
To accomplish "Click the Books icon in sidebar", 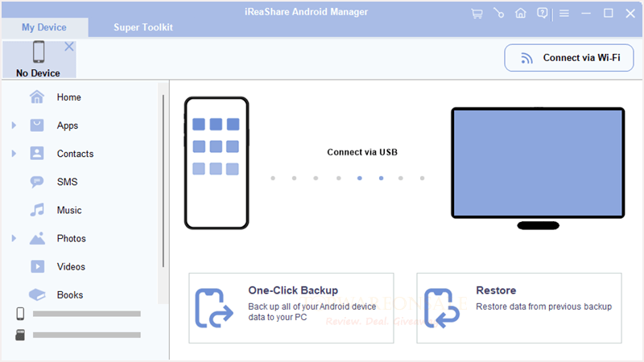I will 37,294.
